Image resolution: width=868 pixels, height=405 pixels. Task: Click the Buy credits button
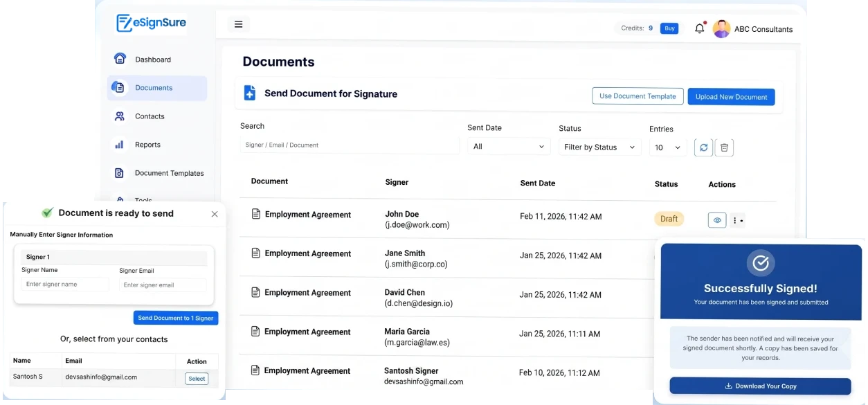coord(669,28)
